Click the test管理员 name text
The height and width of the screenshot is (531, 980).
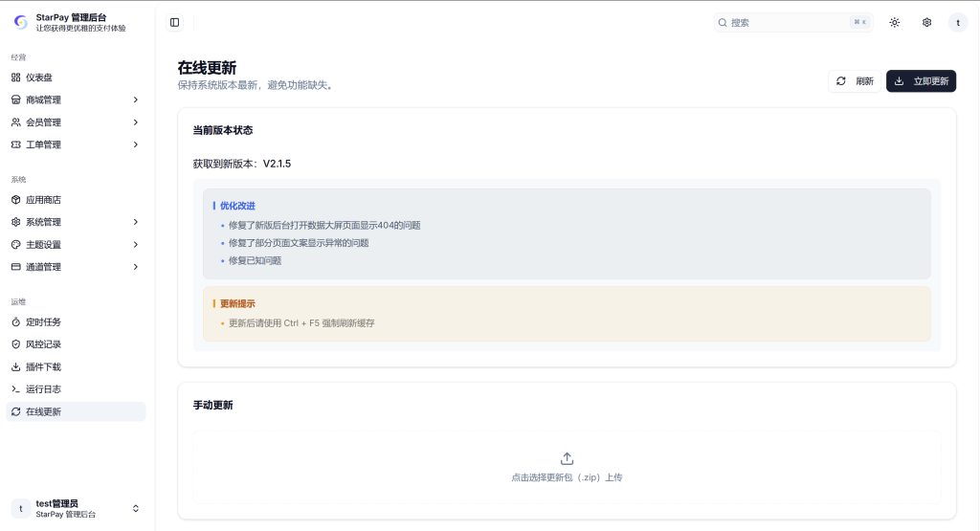tap(56, 503)
